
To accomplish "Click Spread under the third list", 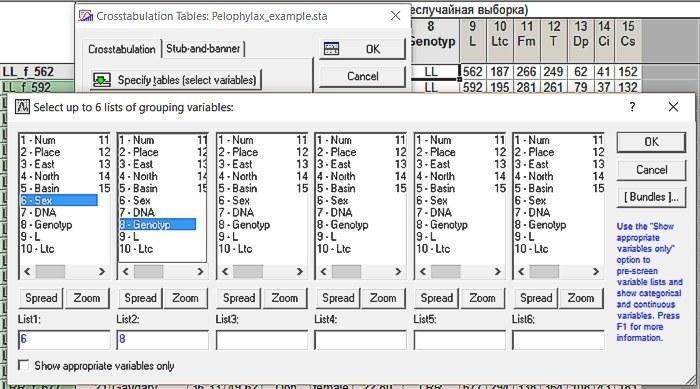I will click(239, 298).
